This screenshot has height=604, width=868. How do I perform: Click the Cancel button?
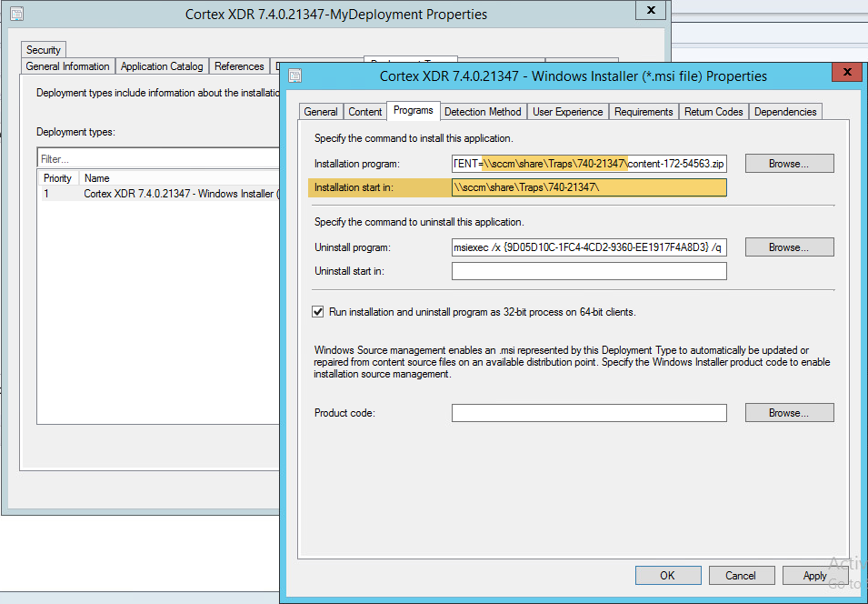pyautogui.click(x=741, y=575)
